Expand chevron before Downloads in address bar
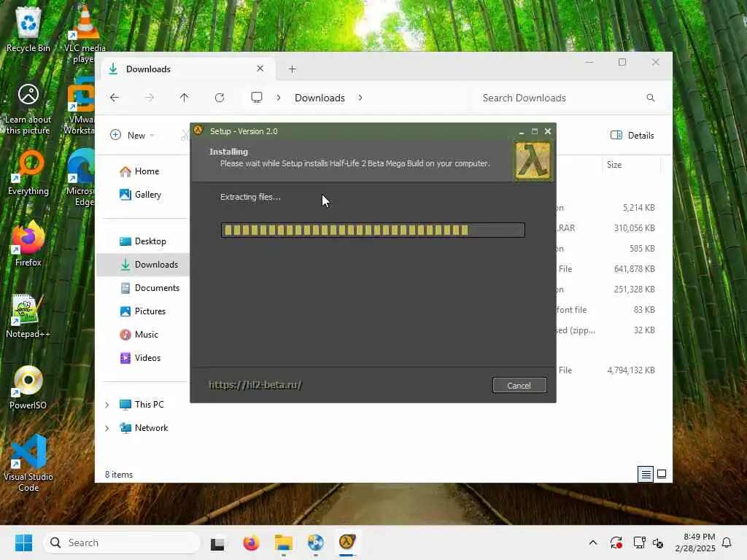Viewport: 747px width, 560px height. coord(279,98)
